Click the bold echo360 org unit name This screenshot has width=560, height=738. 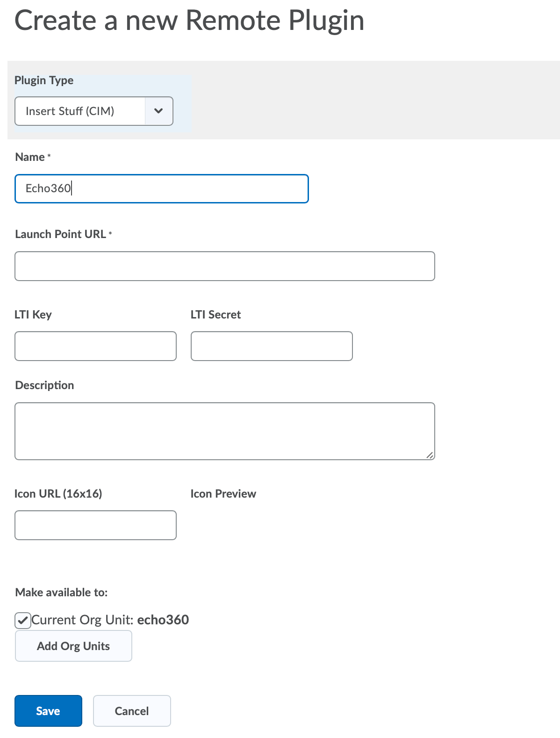point(163,620)
